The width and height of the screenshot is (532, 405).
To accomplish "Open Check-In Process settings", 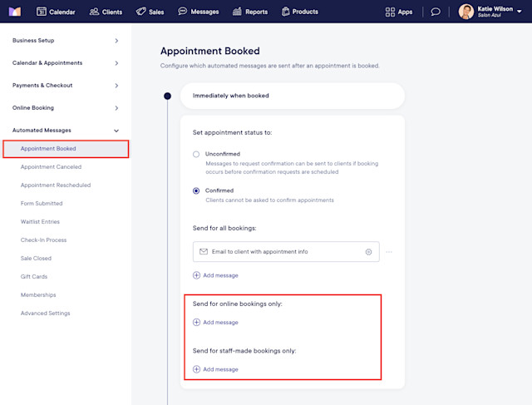I will 43,240.
